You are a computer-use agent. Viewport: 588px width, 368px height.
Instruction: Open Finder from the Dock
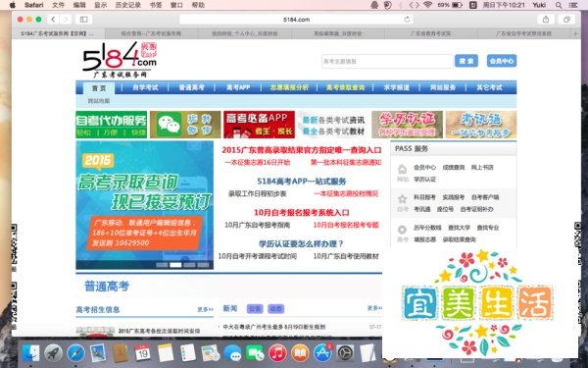pyautogui.click(x=30, y=353)
